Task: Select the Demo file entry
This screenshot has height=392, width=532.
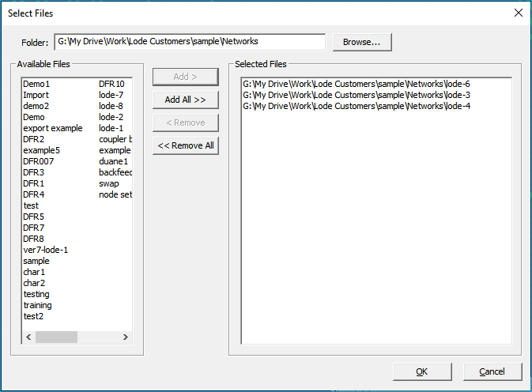Action: click(x=34, y=117)
